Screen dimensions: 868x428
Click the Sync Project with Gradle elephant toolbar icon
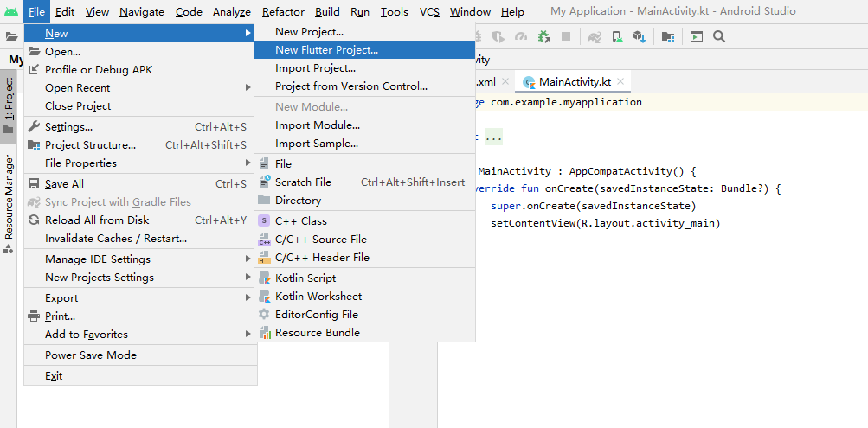click(x=595, y=36)
